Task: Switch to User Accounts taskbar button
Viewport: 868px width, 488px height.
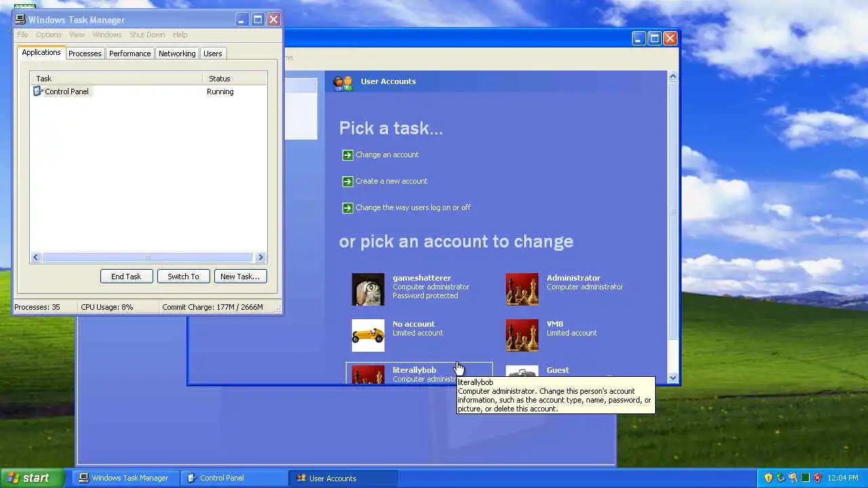Action: point(344,478)
